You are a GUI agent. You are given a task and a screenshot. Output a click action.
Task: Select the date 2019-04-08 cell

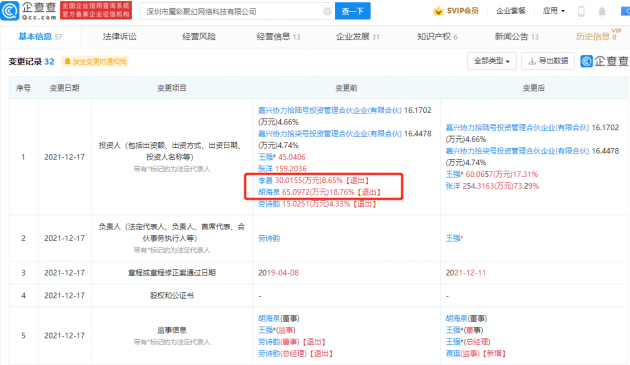point(278,273)
